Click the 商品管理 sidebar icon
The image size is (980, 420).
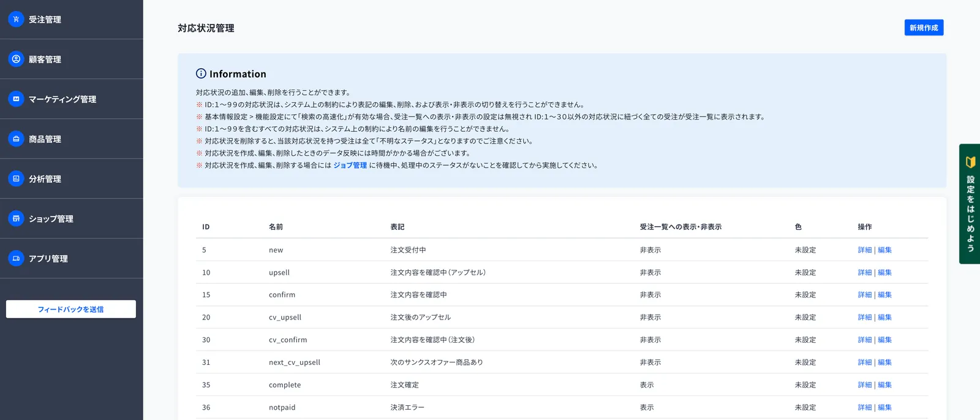(x=16, y=139)
